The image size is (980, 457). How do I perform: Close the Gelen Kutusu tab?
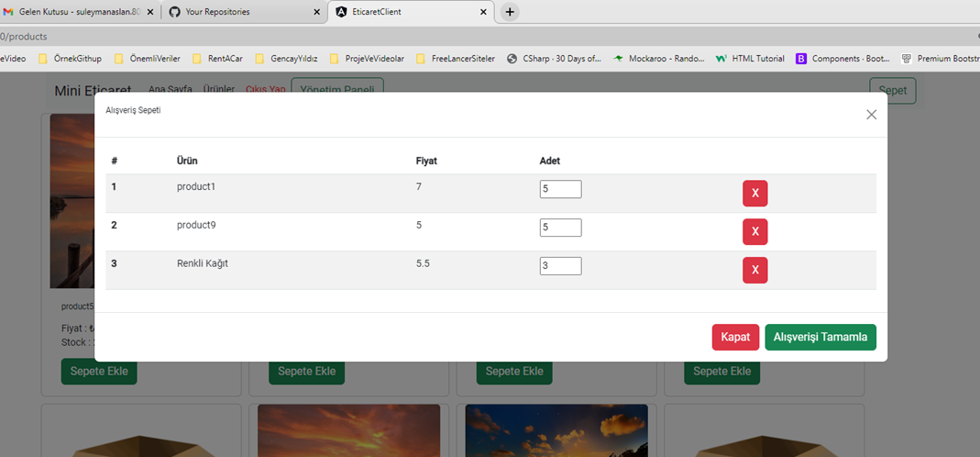click(150, 12)
